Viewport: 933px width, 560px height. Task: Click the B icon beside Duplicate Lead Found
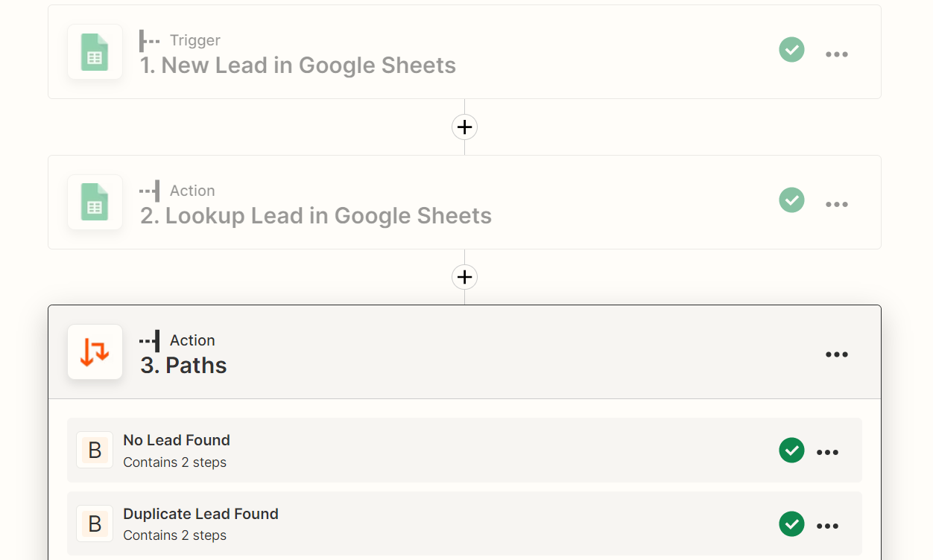coord(95,524)
